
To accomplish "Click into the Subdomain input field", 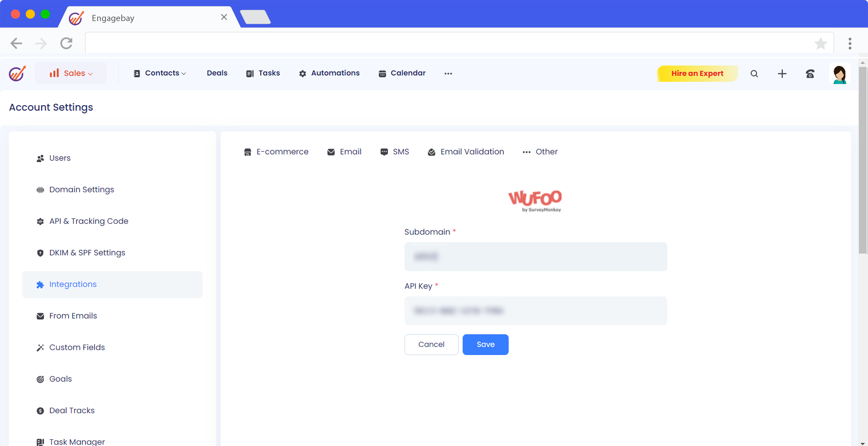I will coord(535,257).
